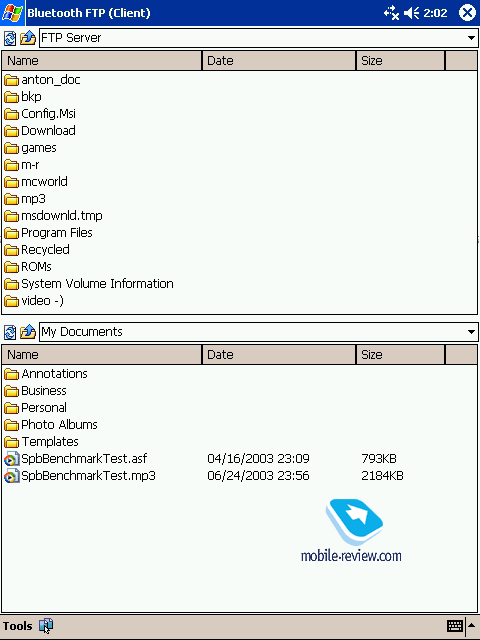Screen dimensions: 480x640
Task: Open the Tools menu
Action: click(18, 626)
